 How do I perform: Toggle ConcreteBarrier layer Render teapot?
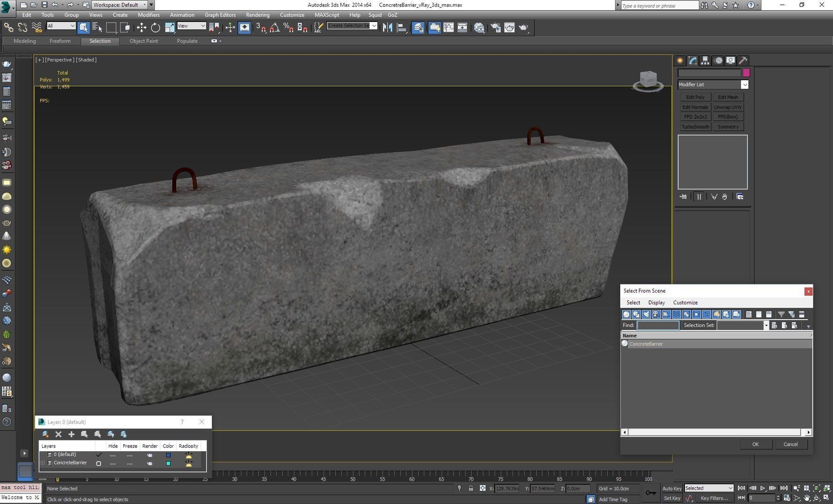tap(149, 463)
